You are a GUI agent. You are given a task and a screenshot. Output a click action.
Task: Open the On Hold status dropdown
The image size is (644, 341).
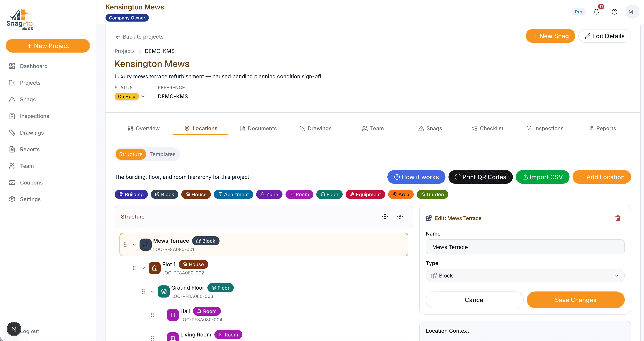click(130, 97)
